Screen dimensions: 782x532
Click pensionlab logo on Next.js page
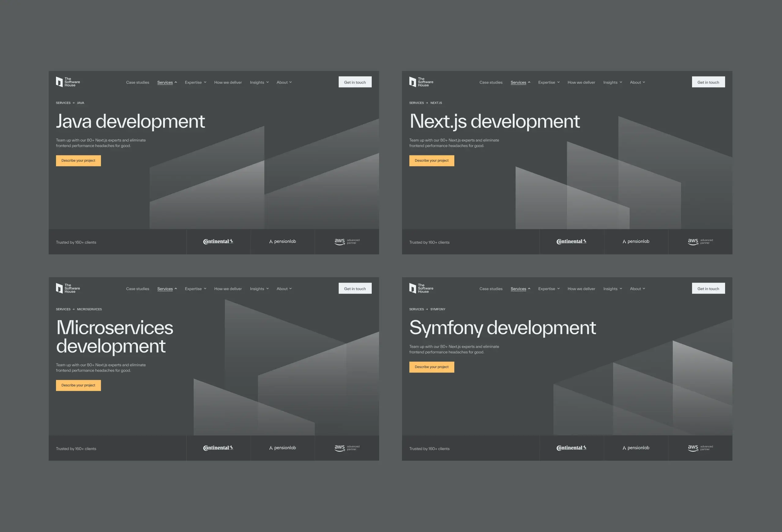click(x=636, y=242)
